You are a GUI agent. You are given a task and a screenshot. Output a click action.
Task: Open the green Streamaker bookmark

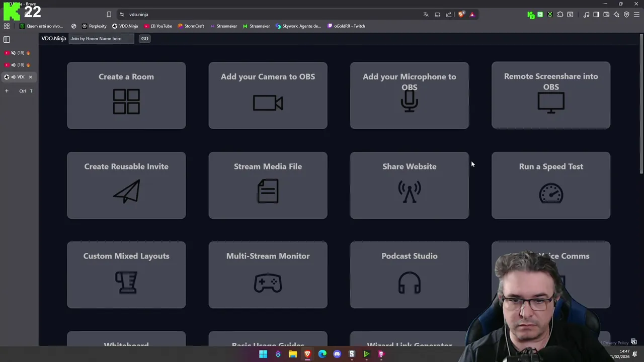(256, 26)
